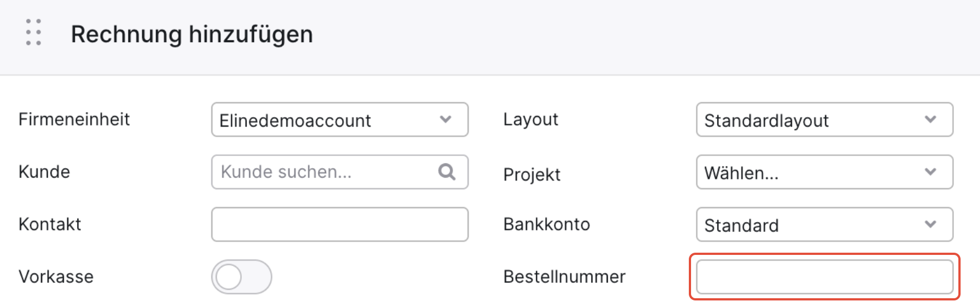Open the Bankkonto Standard dropdown
Image resolution: width=980 pixels, height=306 pixels.
[x=824, y=224]
